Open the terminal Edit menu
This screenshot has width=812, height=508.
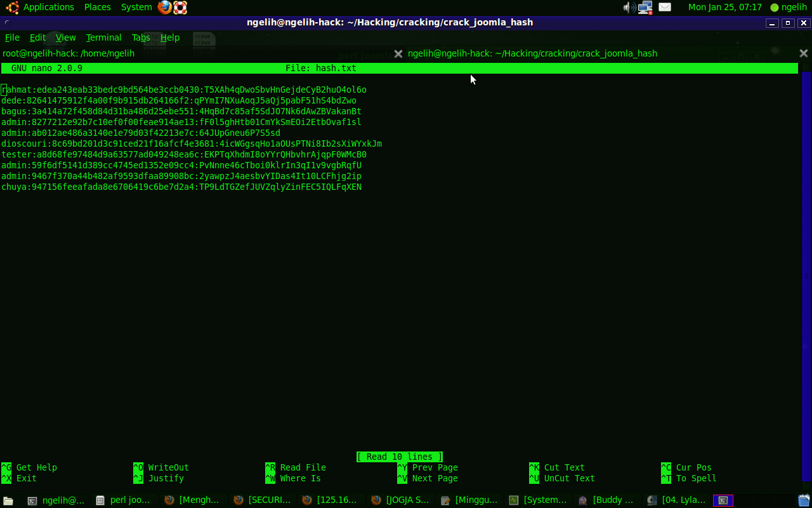click(37, 37)
